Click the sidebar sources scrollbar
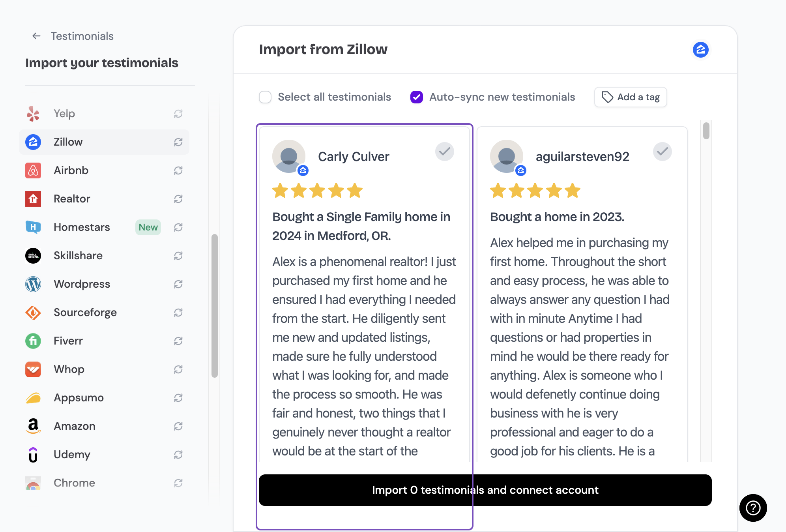 (x=215, y=306)
